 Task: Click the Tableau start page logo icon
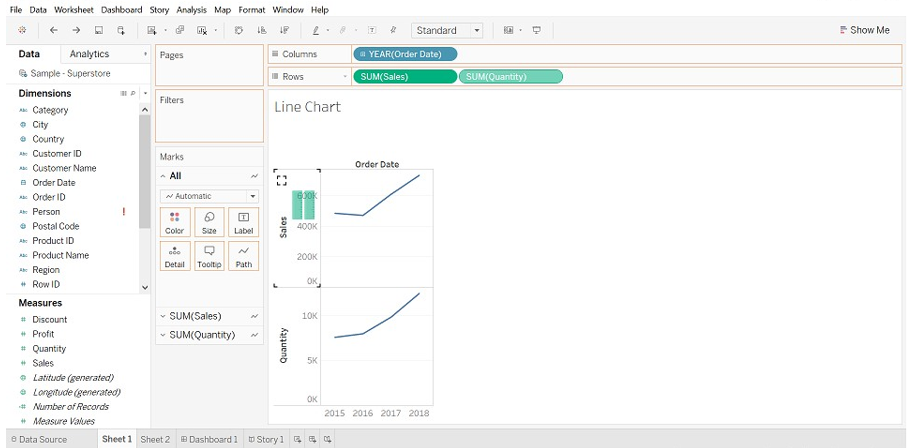[22, 30]
